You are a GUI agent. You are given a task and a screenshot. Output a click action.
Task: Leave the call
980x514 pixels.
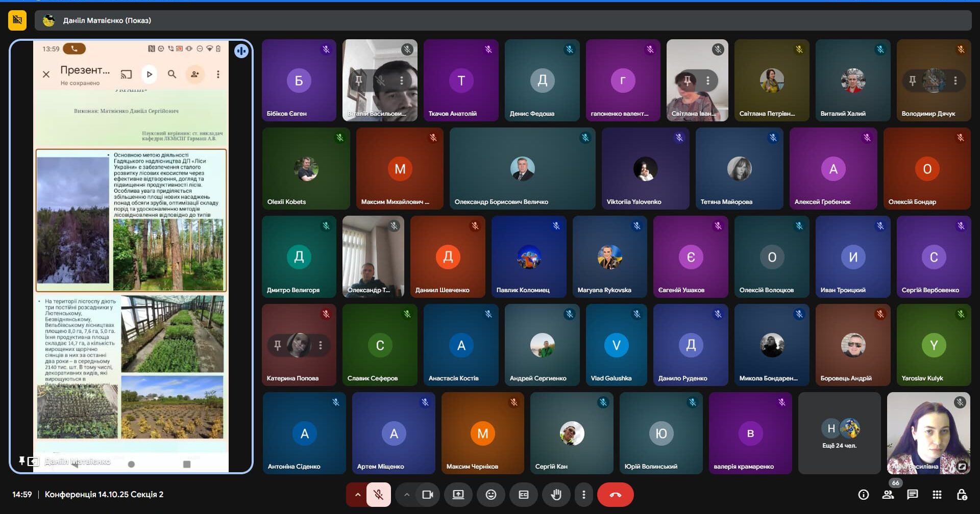coord(615,495)
